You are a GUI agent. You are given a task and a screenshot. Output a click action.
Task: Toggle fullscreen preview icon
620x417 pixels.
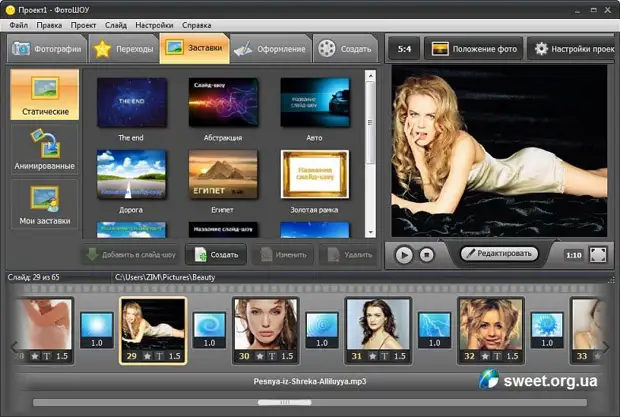pyautogui.click(x=598, y=255)
